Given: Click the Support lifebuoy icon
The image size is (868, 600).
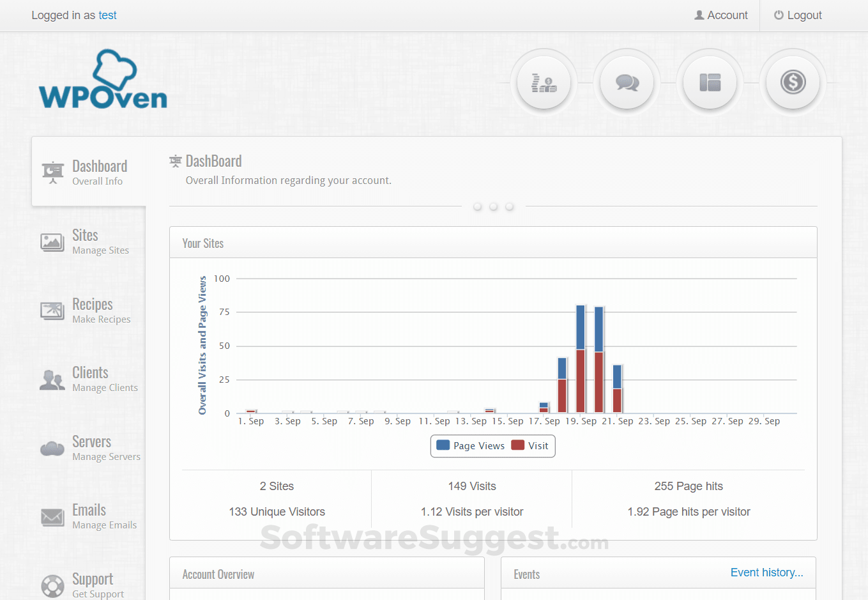Looking at the screenshot, I should (52, 585).
